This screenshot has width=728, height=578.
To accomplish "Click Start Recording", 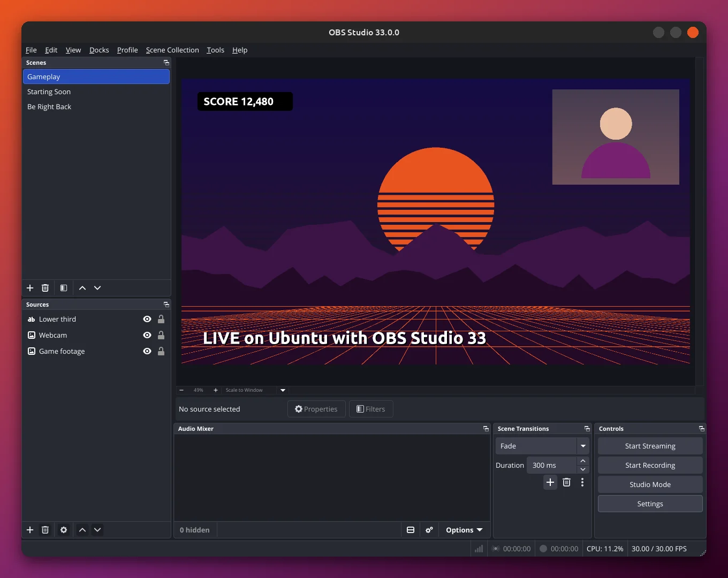I will pyautogui.click(x=650, y=465).
